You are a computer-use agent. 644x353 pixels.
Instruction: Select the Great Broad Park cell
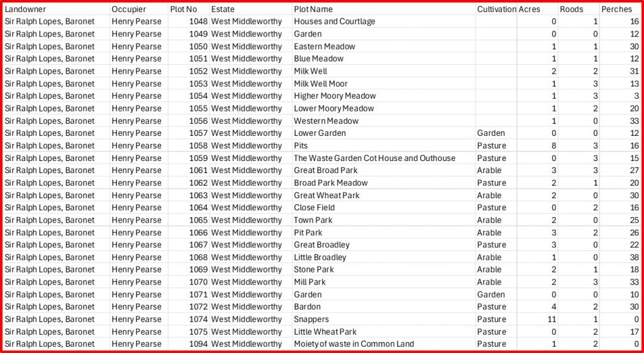pos(384,170)
